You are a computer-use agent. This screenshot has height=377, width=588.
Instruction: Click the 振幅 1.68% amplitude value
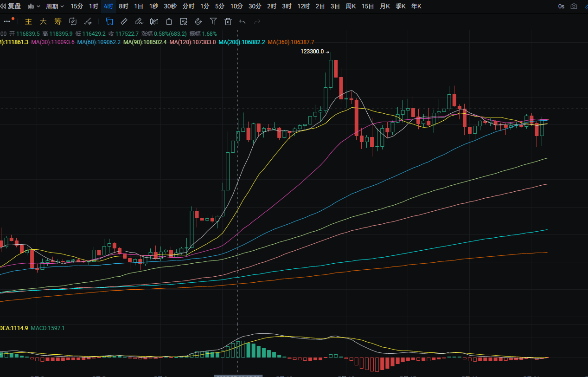click(203, 34)
